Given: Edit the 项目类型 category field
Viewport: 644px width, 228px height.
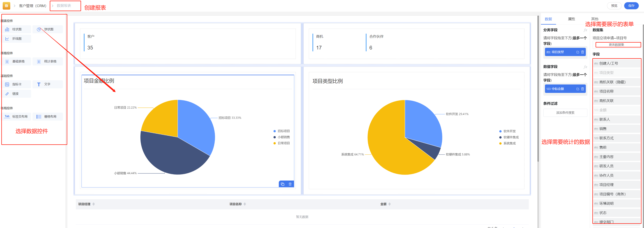Looking at the screenshot, I should [x=578, y=52].
